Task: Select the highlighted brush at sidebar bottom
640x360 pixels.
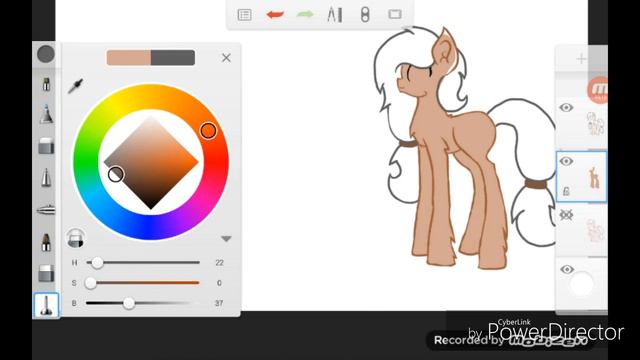Action: click(46, 305)
